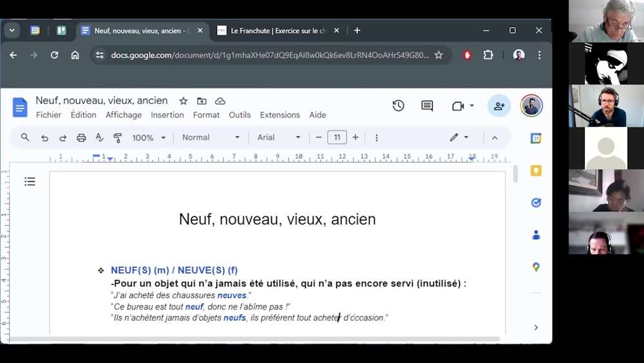Reload the current page
Viewport: 644px width, 363px height.
(54, 55)
